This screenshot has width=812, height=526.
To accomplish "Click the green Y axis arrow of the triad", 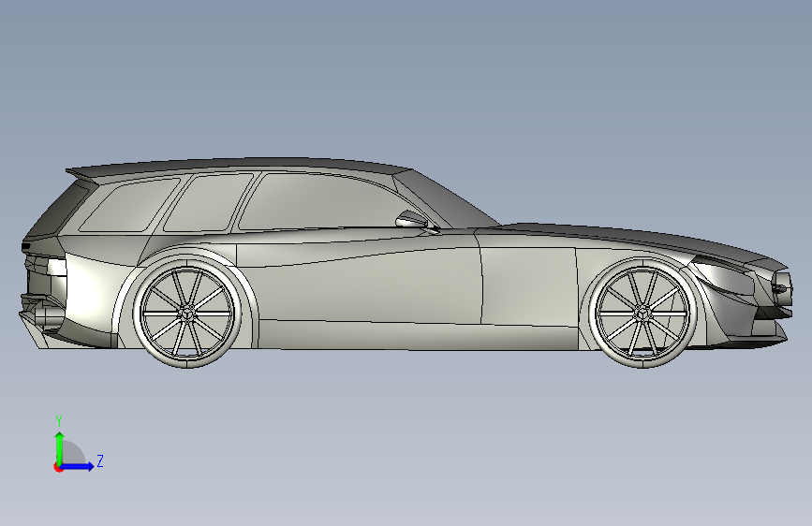I will [x=60, y=447].
